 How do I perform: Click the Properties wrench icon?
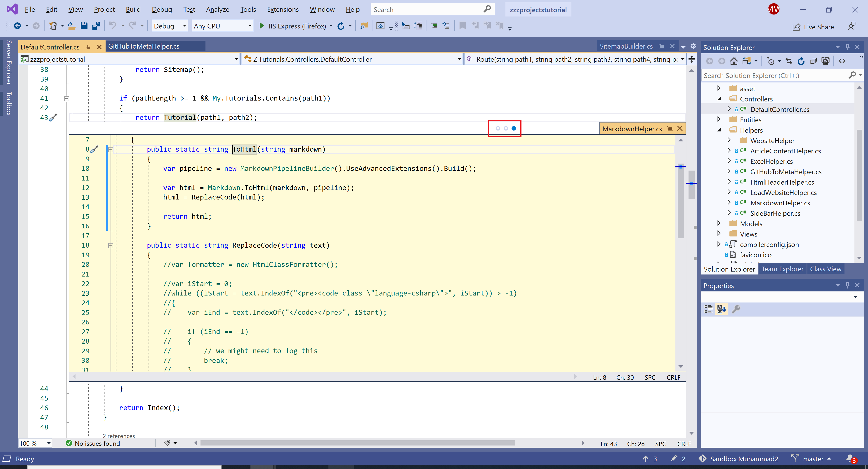pyautogui.click(x=736, y=309)
